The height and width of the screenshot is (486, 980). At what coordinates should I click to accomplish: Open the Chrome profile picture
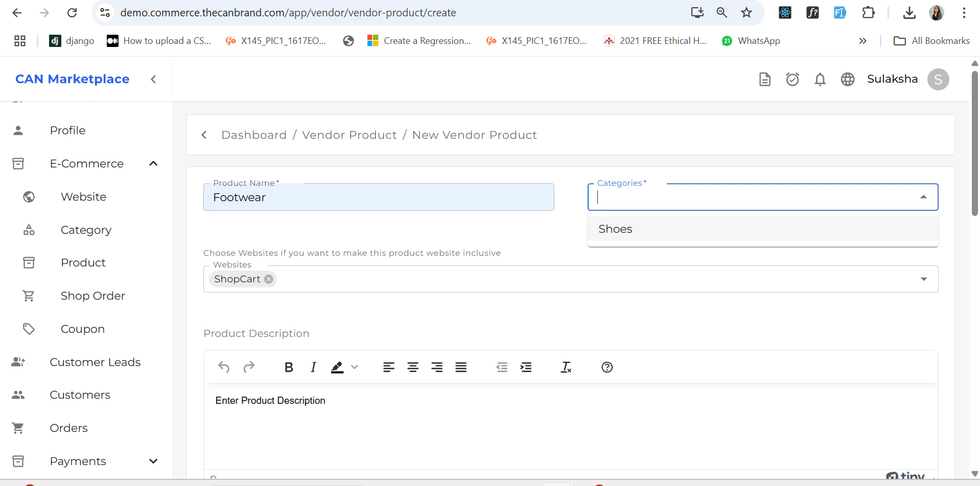tap(936, 13)
